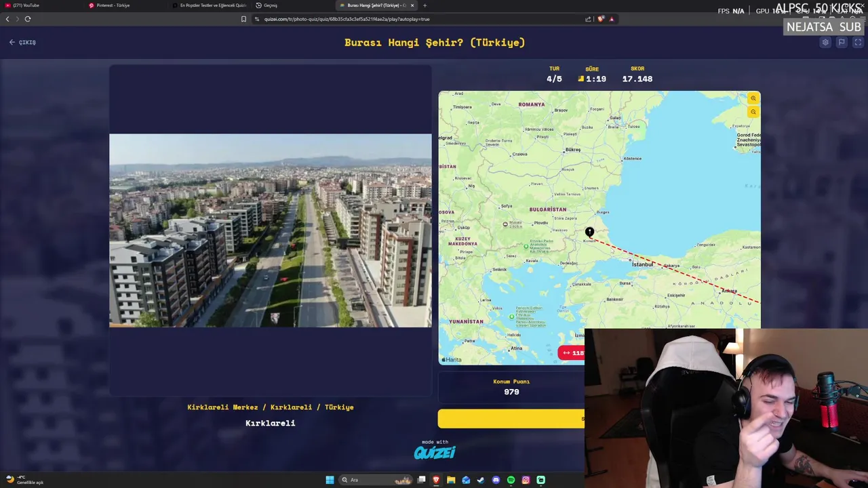868x488 pixels.
Task: Open Brave Shields lion icon
Action: click(601, 19)
